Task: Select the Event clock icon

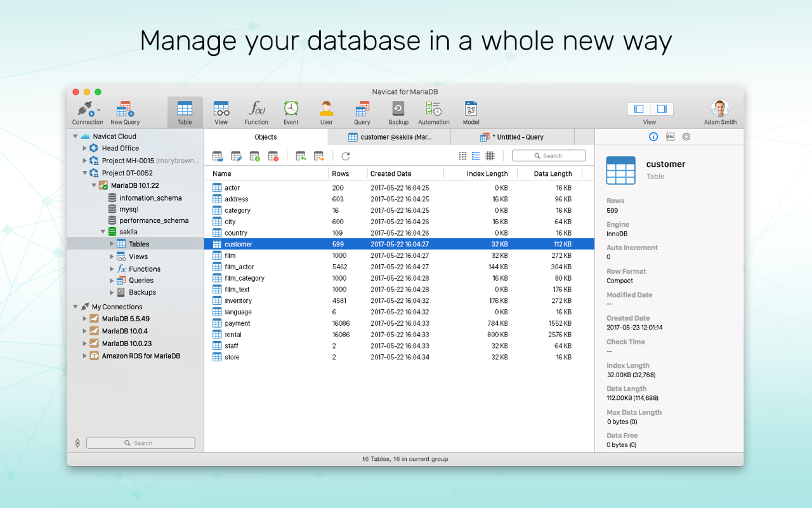Action: [x=291, y=109]
